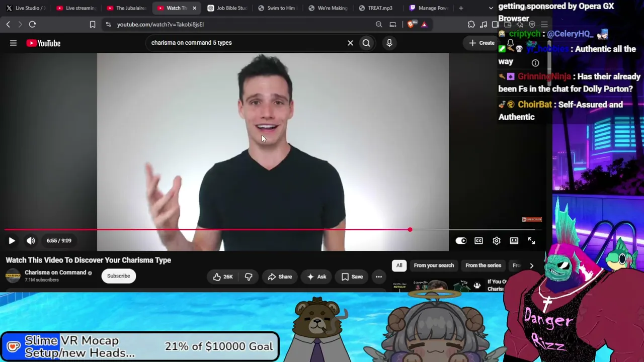Show more filter chips with right arrow
Viewport: 644px width, 362px height.
(x=531, y=265)
